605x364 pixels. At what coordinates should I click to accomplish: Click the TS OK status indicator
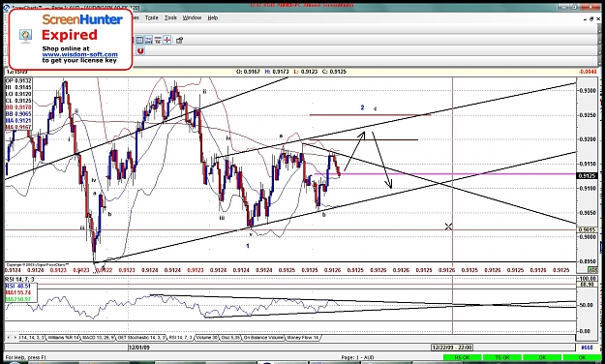[502, 358]
